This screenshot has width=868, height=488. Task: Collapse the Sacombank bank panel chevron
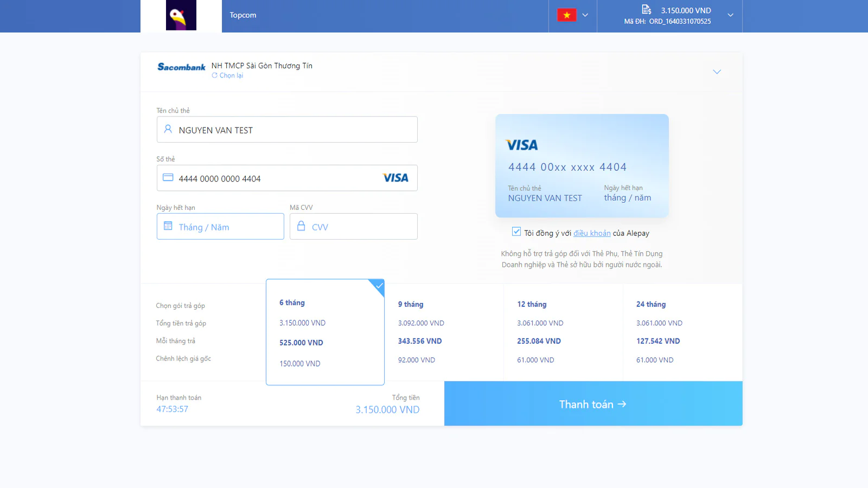tap(717, 72)
